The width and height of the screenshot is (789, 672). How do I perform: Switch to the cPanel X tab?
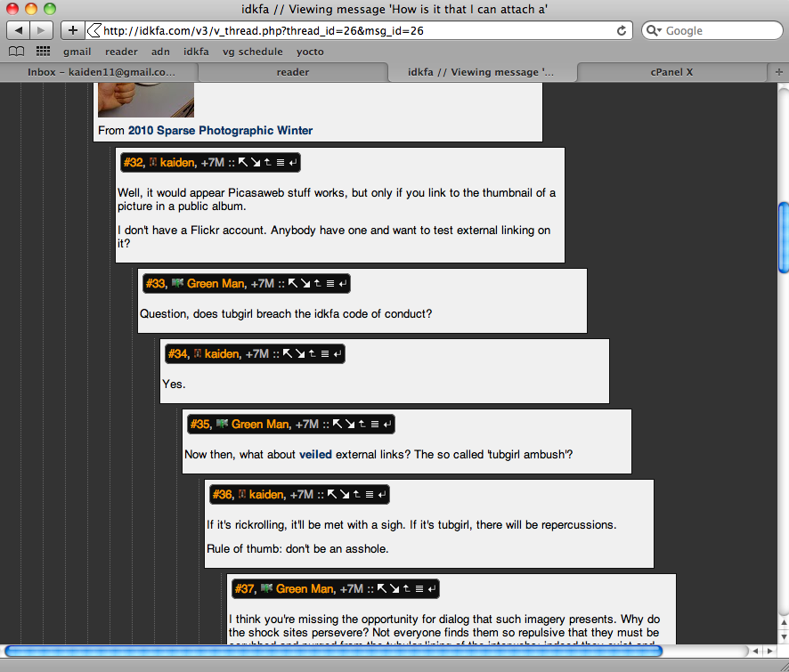tap(671, 72)
